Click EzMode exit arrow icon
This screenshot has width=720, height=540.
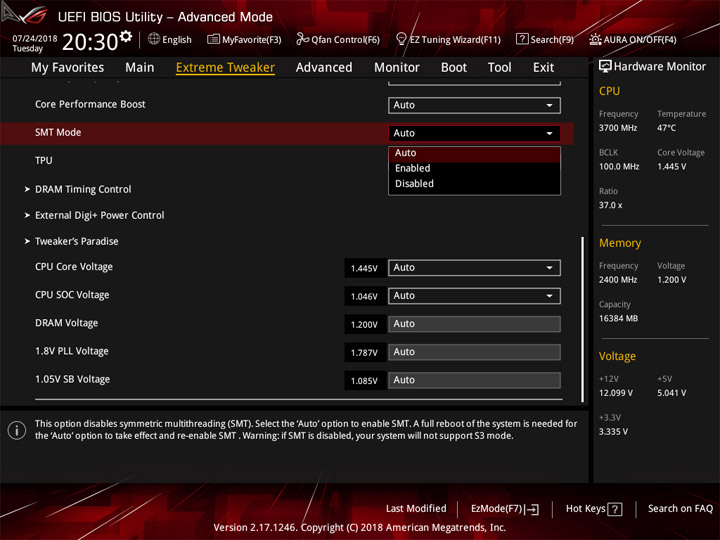click(x=532, y=509)
